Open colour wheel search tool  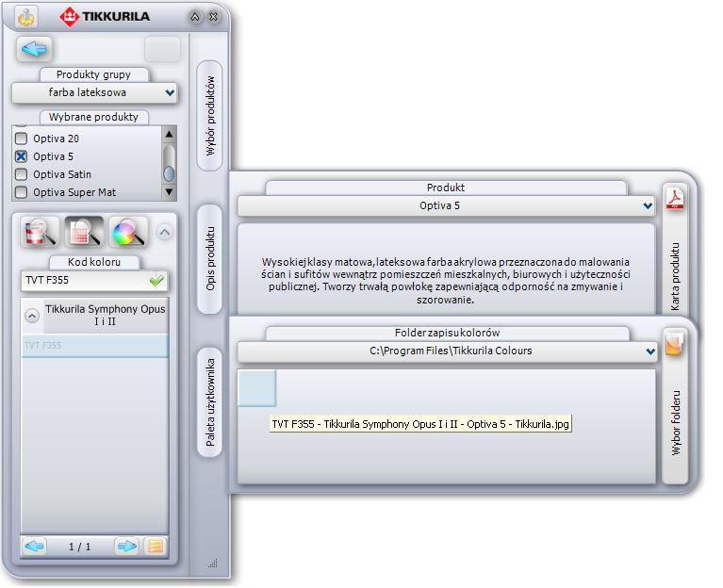pos(128,232)
